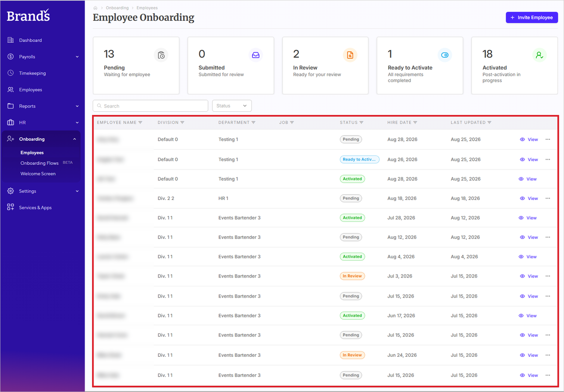This screenshot has height=392, width=564.
Task: Click the 'Aug 4, 2026' last updated cell
Action: [464, 257]
